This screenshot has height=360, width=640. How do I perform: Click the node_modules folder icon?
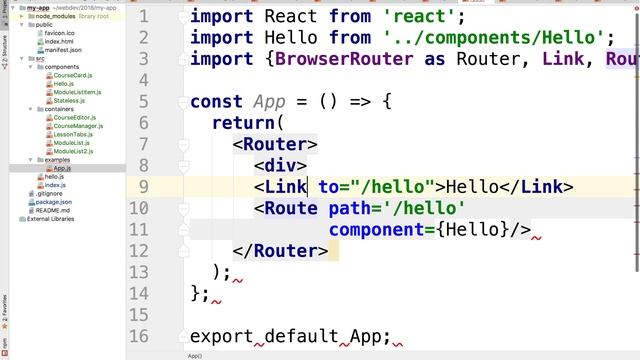[31, 16]
